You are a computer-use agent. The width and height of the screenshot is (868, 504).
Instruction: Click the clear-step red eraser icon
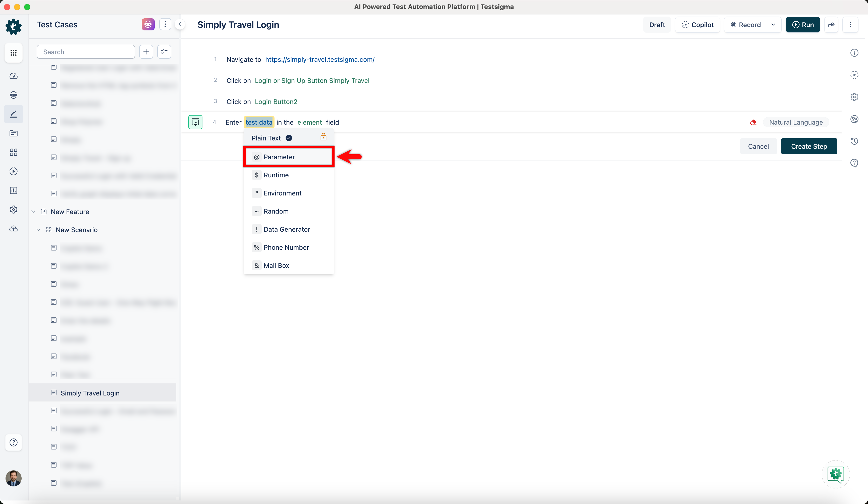point(753,122)
